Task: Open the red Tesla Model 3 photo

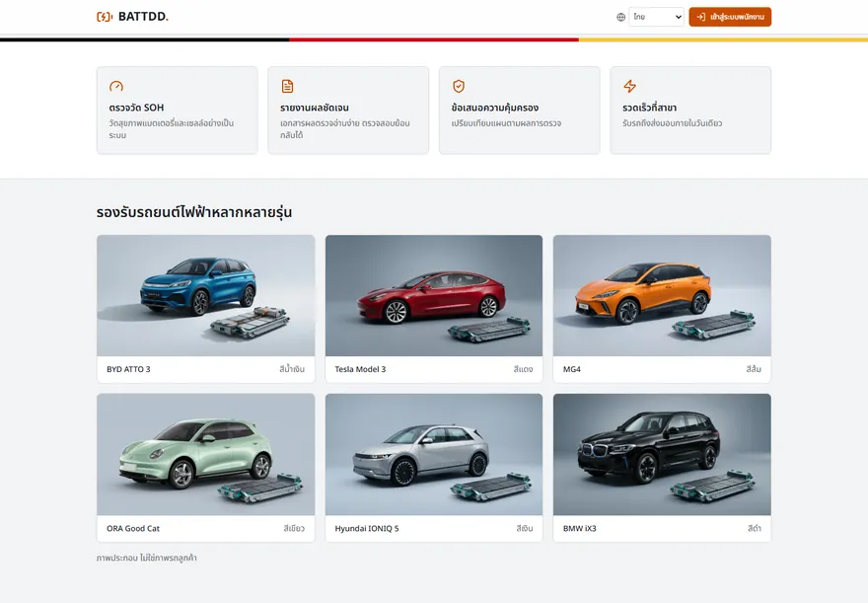Action: pos(434,296)
